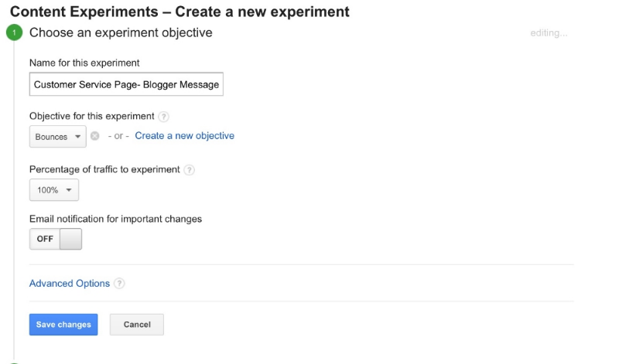
Task: Click the editing... status text
Action: click(549, 33)
